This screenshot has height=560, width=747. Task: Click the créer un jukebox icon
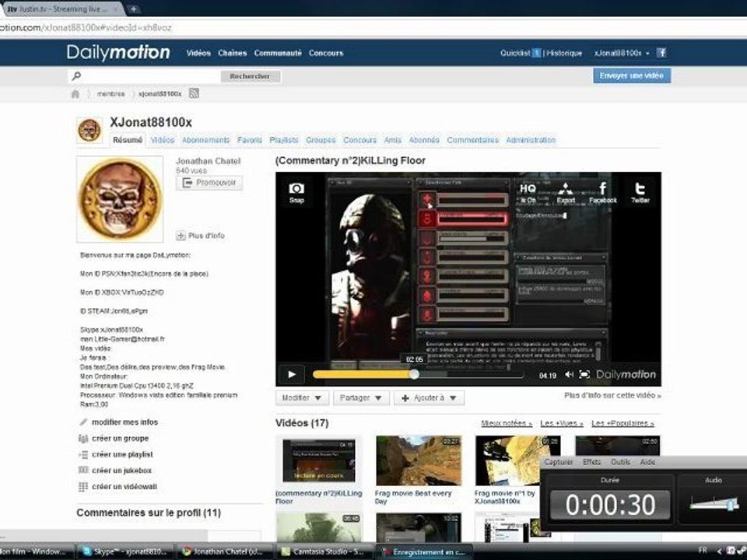[x=83, y=471]
